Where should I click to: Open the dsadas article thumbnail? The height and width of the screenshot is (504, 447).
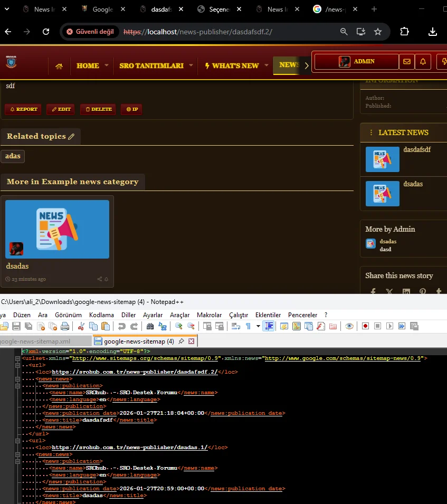pyautogui.click(x=57, y=229)
